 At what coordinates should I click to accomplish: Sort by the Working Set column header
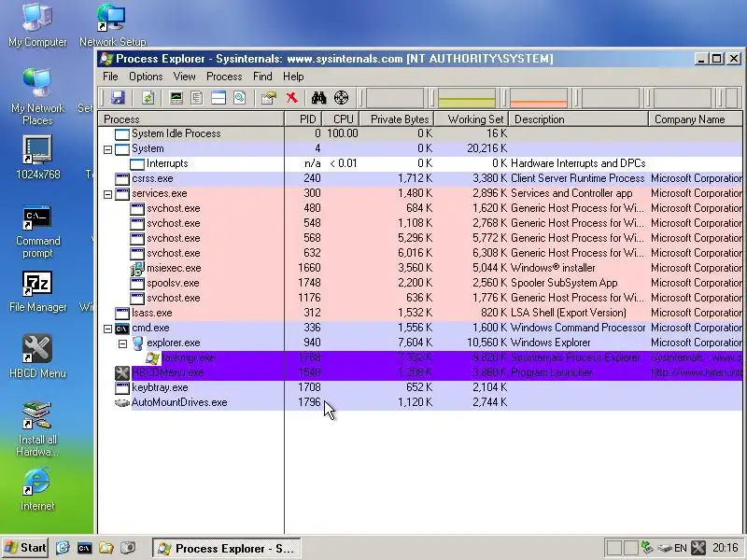coord(472,119)
